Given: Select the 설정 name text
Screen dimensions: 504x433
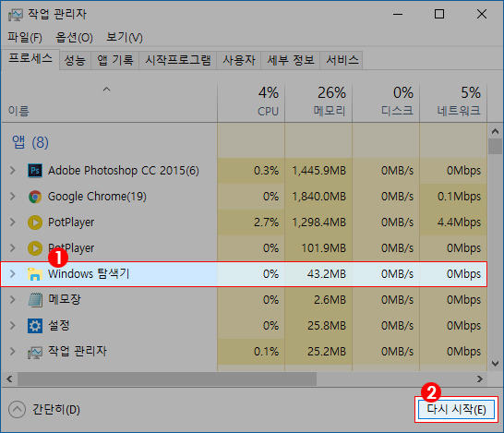Looking at the screenshot, I should click(59, 325).
